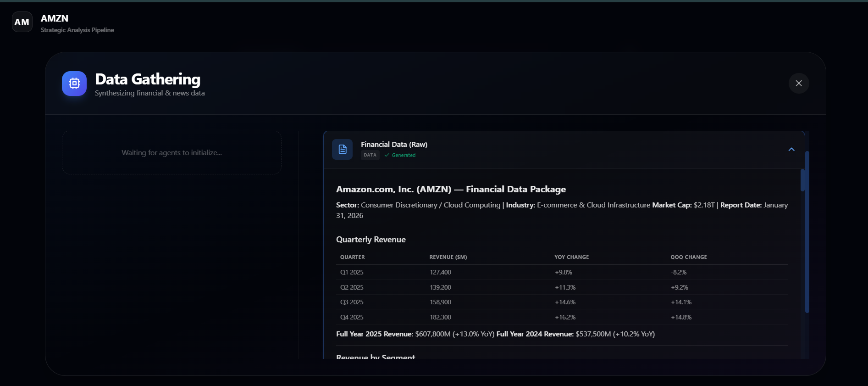
Task: Click the Financial Data (Raw) title
Action: [394, 144]
